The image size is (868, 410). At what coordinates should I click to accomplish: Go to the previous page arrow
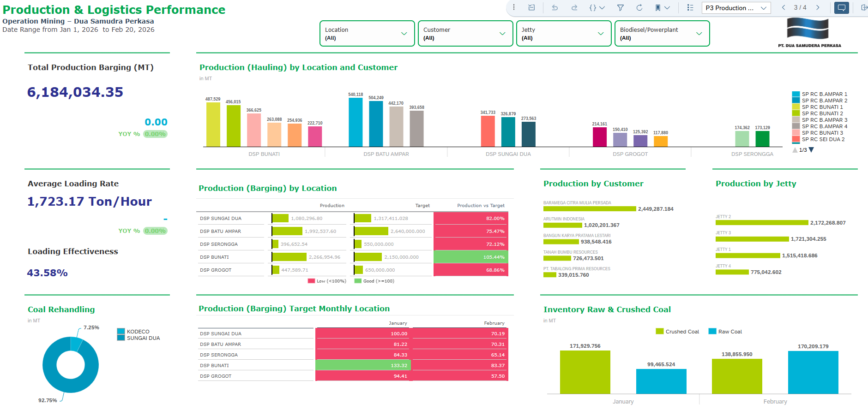(x=784, y=7)
